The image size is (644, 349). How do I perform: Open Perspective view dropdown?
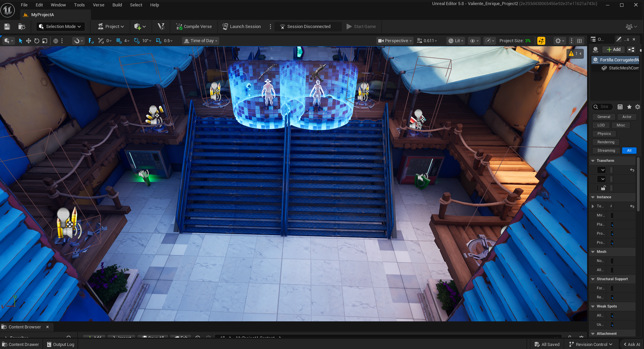pos(395,41)
